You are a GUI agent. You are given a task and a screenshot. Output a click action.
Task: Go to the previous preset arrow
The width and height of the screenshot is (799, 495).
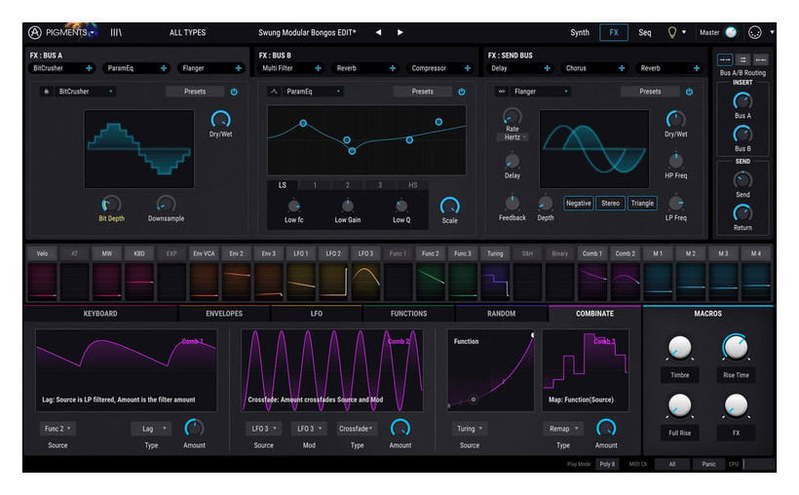coord(378,33)
